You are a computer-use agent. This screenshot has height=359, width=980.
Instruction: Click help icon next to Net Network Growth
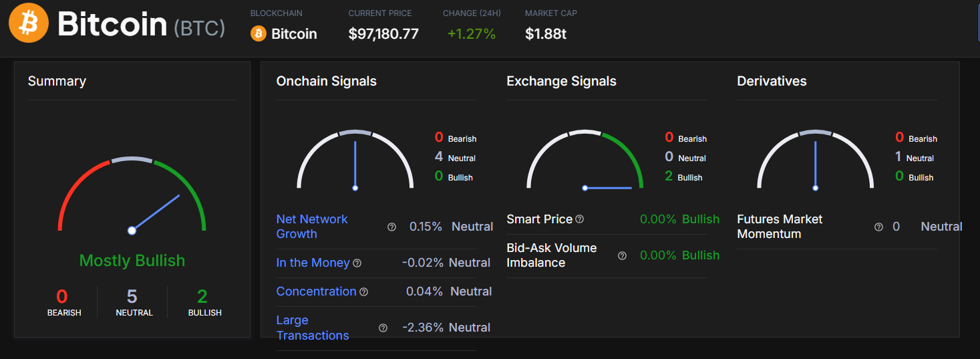point(391,227)
